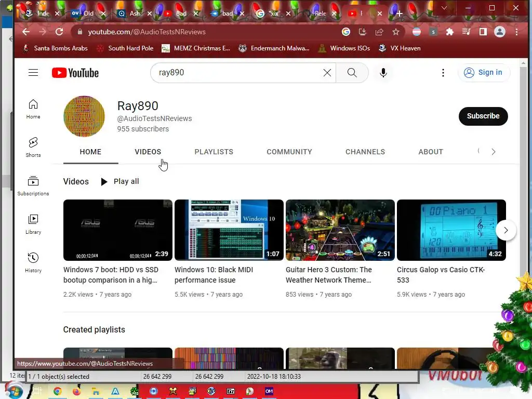The width and height of the screenshot is (532, 399).
Task: Start voice search with the microphone
Action: [383, 73]
